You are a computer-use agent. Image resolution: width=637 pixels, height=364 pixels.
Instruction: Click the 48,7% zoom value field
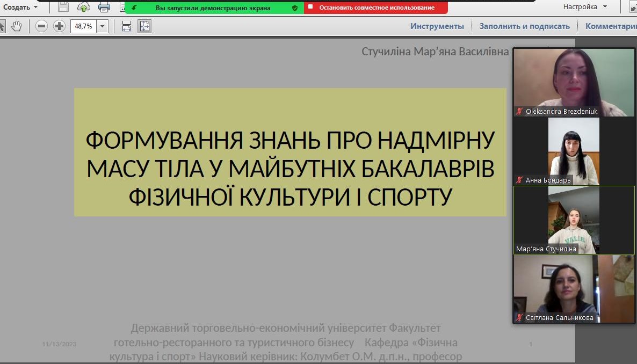pyautogui.click(x=83, y=26)
